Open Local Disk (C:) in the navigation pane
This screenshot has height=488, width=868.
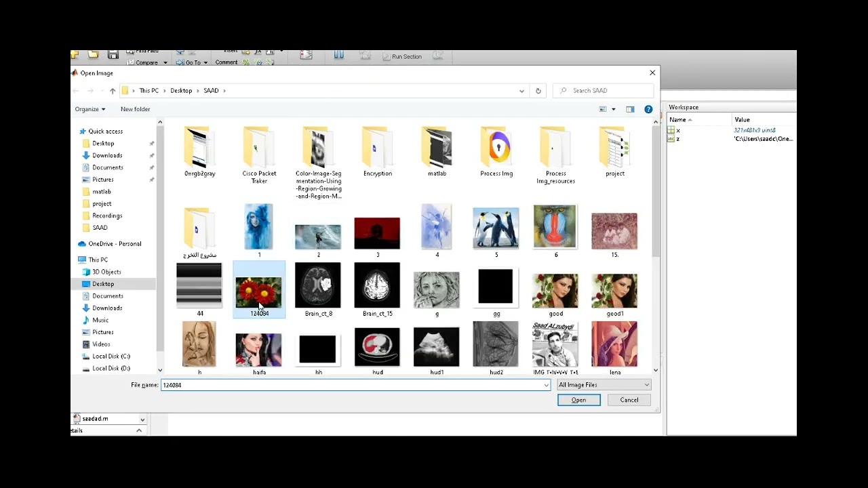click(x=111, y=357)
